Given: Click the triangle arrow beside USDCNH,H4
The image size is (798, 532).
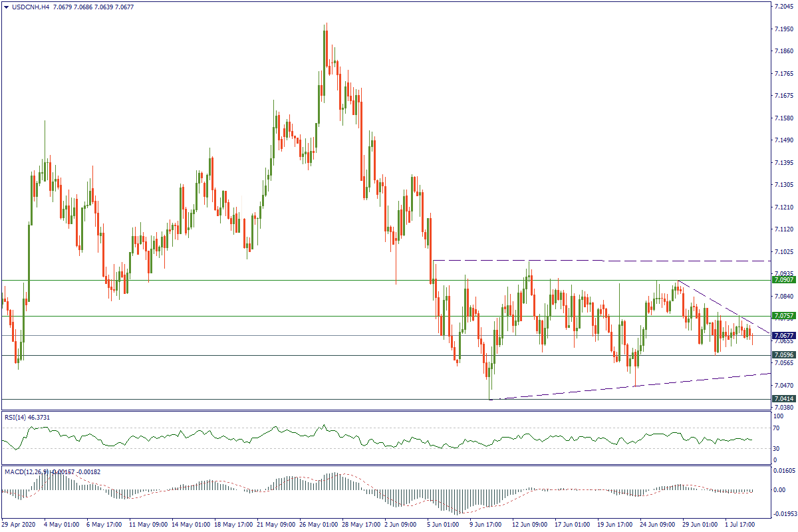Looking at the screenshot, I should click(x=6, y=7).
